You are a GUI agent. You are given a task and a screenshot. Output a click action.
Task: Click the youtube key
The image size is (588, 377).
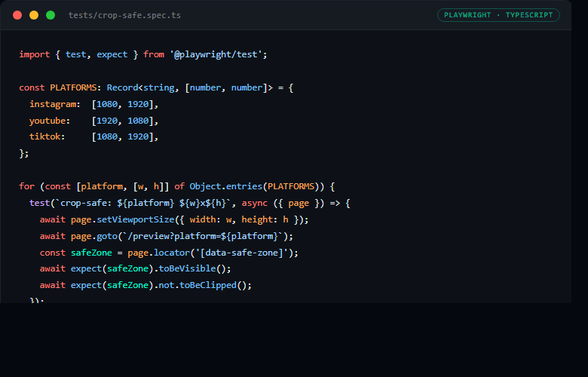[47, 121]
